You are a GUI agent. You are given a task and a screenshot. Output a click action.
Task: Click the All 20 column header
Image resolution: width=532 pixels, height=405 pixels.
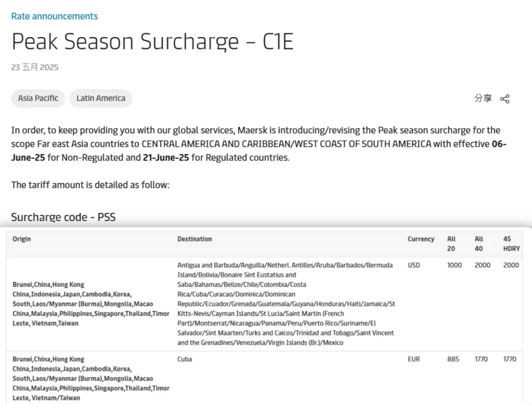click(x=451, y=244)
